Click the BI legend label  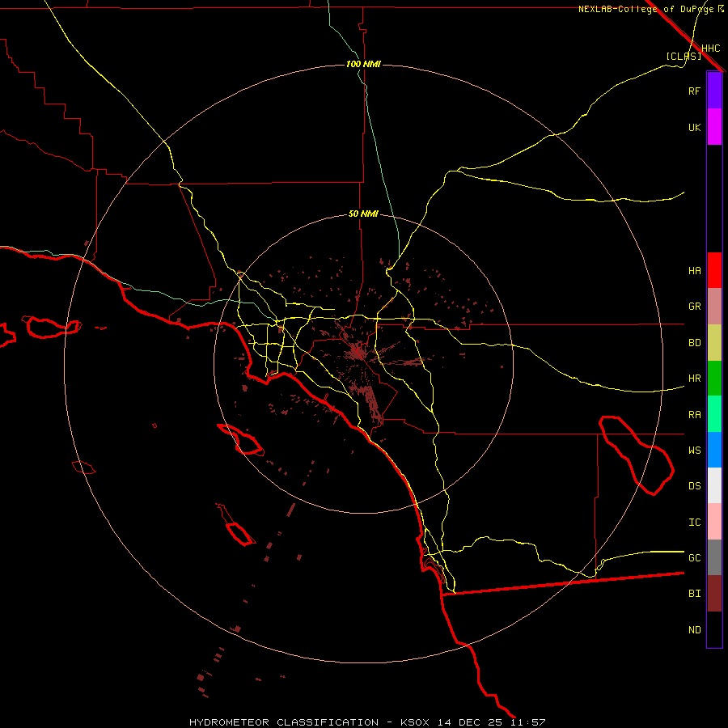click(694, 594)
